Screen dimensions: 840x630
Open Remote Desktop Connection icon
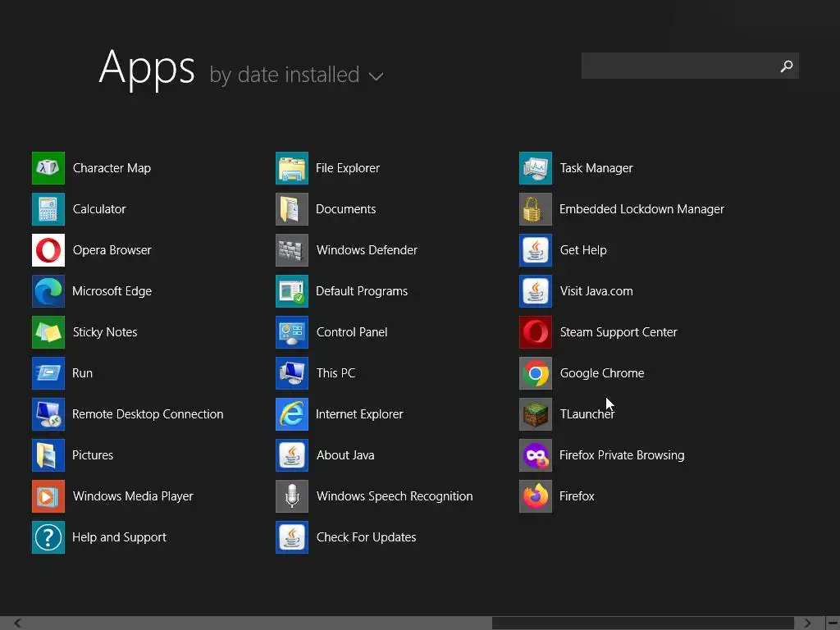tap(48, 414)
